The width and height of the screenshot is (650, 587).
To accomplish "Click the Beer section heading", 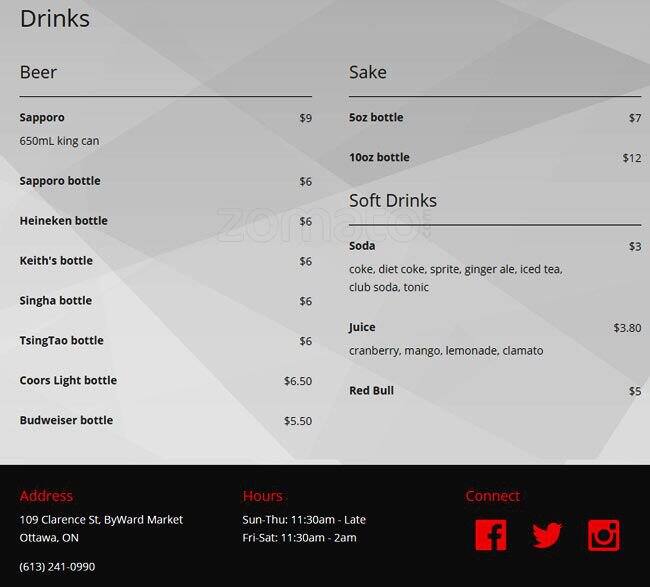I will (x=38, y=72).
